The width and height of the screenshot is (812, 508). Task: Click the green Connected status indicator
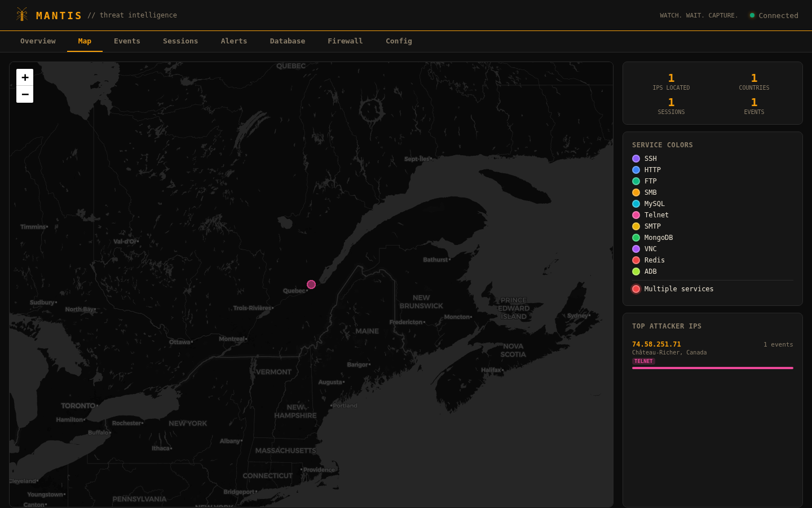pyautogui.click(x=752, y=15)
